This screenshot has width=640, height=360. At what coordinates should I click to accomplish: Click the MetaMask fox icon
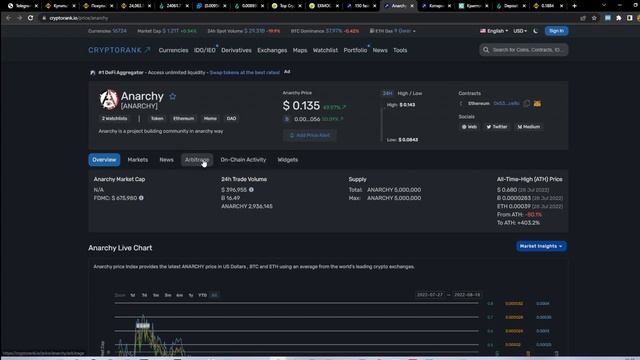(x=537, y=104)
